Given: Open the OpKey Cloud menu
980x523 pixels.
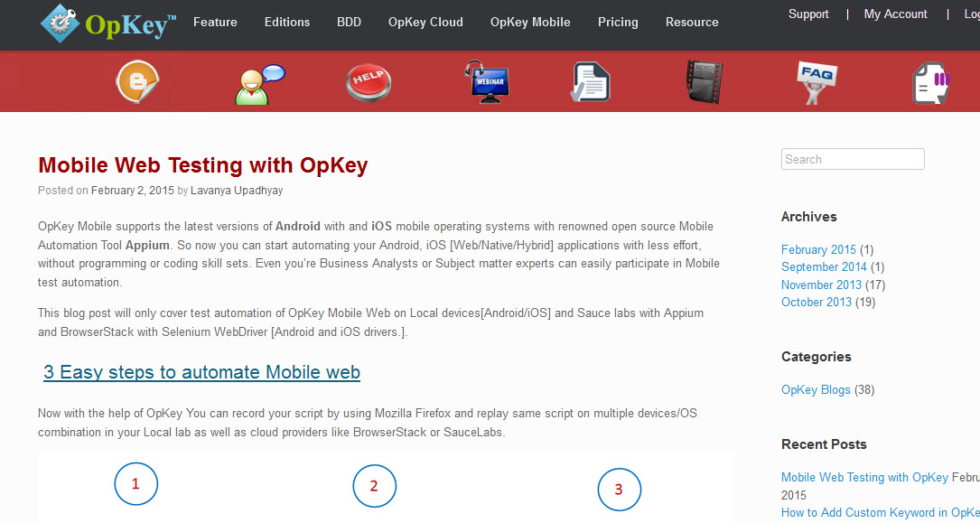Looking at the screenshot, I should tap(425, 22).
